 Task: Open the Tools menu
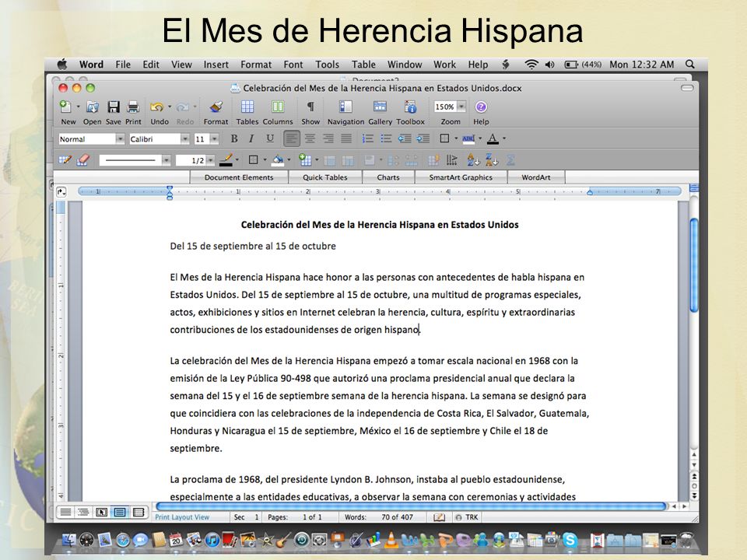328,65
